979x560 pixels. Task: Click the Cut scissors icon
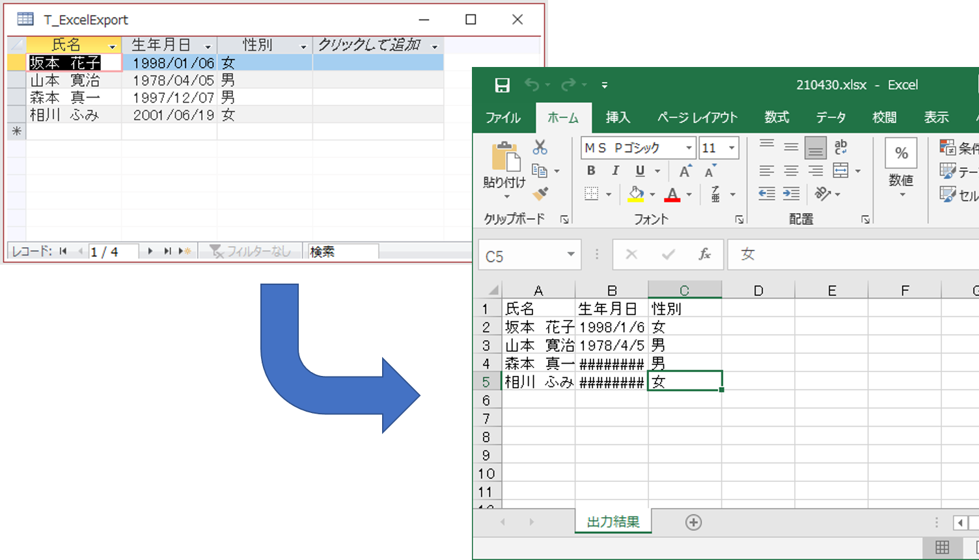540,148
